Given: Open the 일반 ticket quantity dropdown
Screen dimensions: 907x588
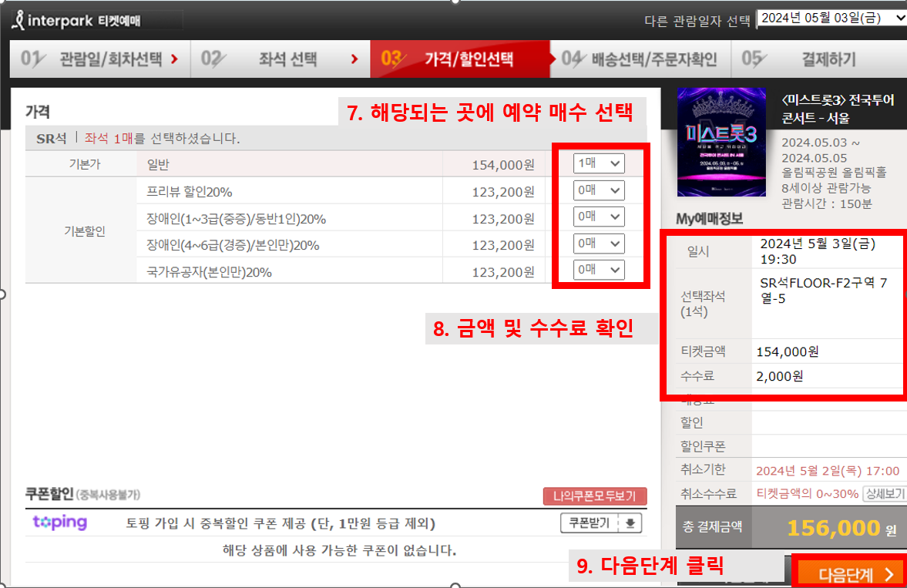Looking at the screenshot, I should tap(599, 163).
